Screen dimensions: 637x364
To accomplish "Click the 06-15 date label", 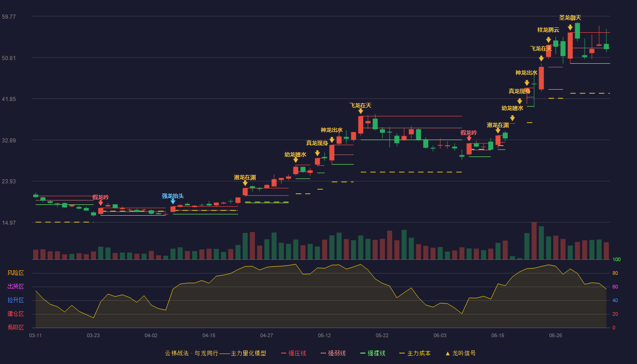I will [498, 335].
